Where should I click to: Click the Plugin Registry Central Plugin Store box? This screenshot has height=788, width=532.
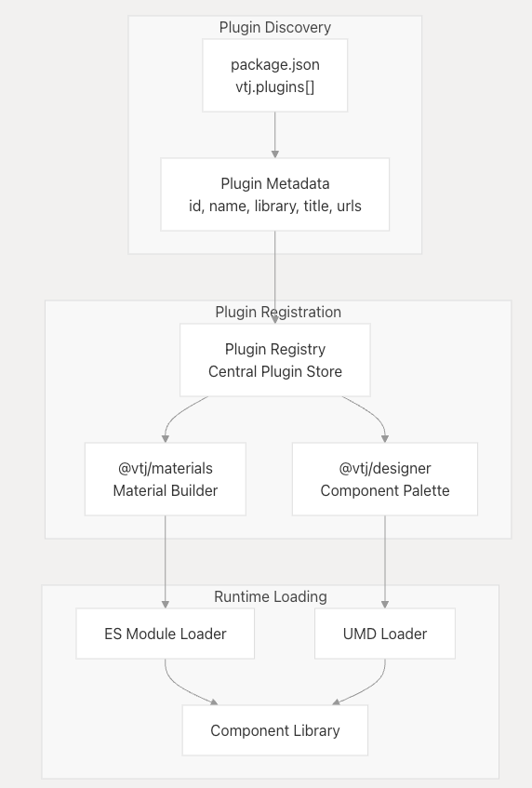(x=274, y=360)
